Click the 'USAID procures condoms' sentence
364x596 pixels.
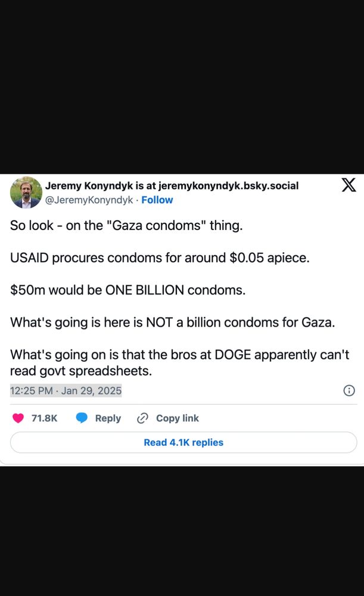(160, 257)
